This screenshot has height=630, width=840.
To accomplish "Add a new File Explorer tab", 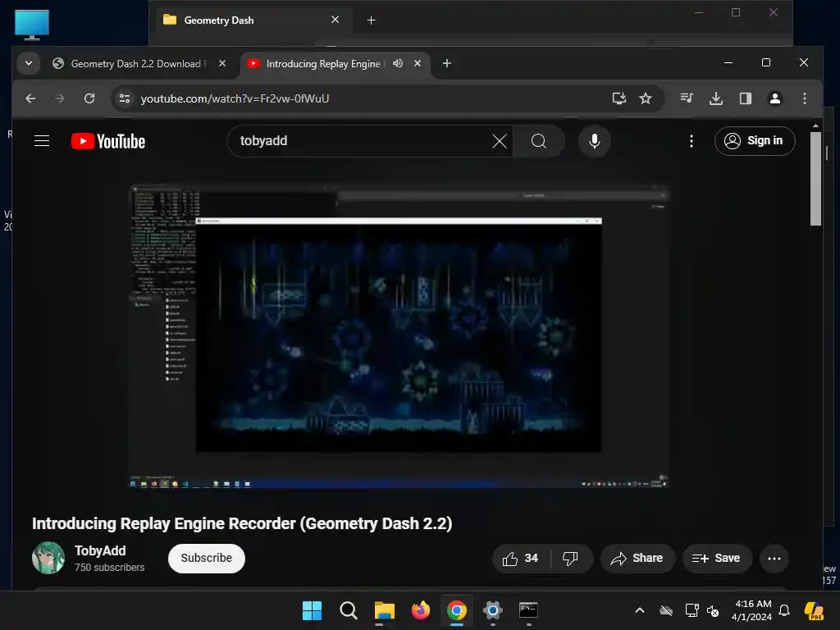I will (x=372, y=21).
